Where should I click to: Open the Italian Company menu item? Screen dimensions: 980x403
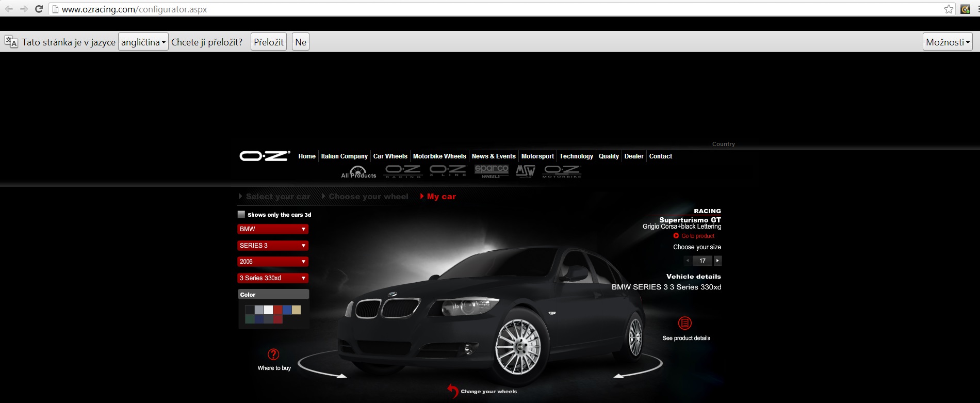pyautogui.click(x=344, y=156)
